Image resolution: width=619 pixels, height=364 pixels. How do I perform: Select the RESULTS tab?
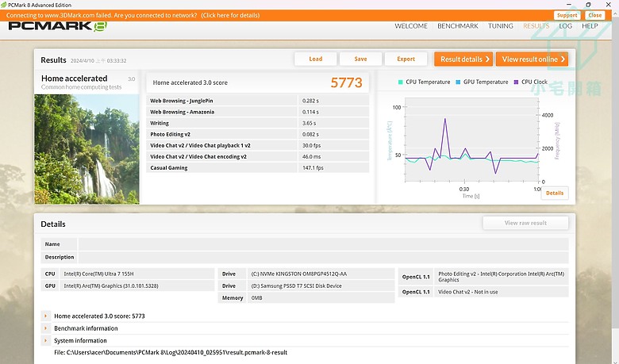pos(536,26)
